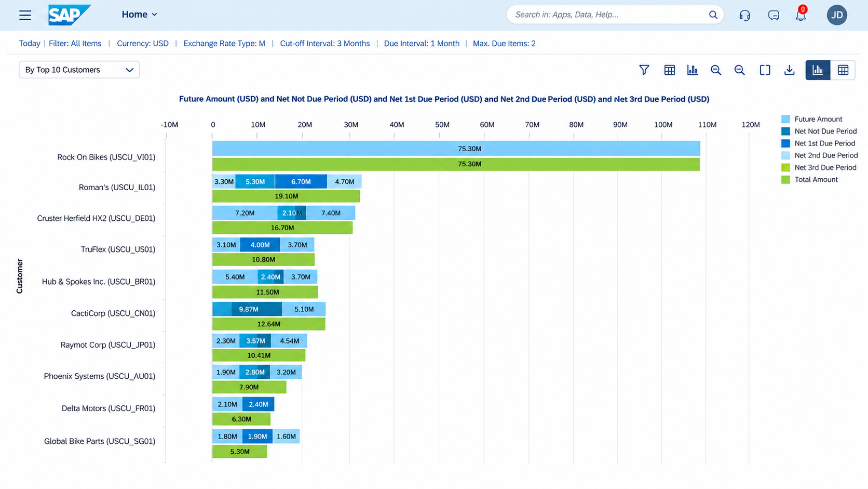Select Delta Motors 6.30M total bar
This screenshot has width=868, height=489.
click(x=241, y=419)
